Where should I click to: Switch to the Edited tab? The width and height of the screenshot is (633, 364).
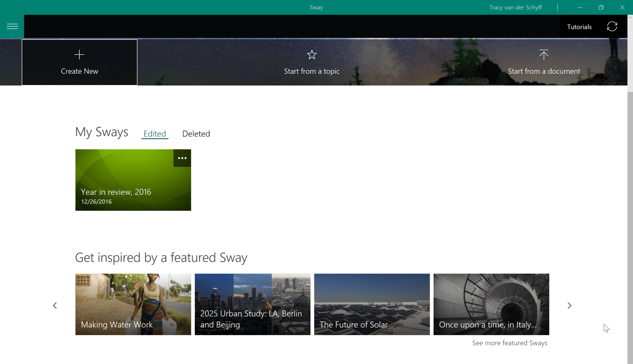pyautogui.click(x=155, y=134)
